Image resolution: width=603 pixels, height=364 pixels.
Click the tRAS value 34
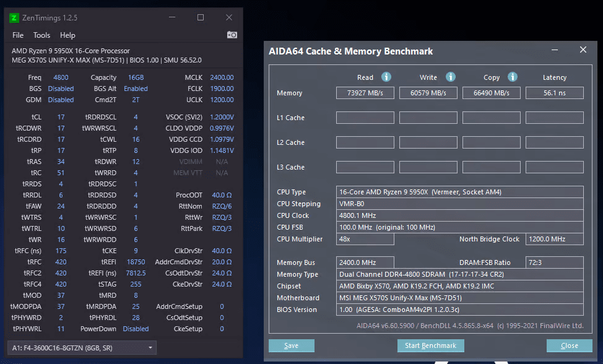pyautogui.click(x=61, y=162)
